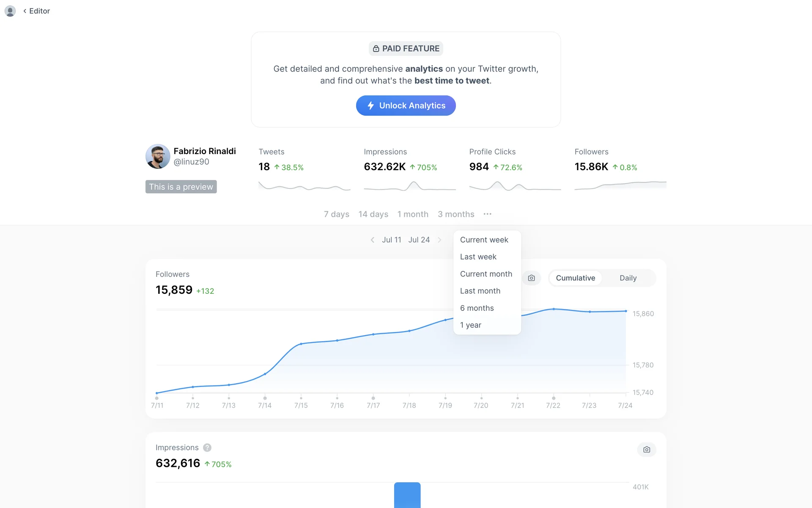The width and height of the screenshot is (812, 508).
Task: Go to the previous date range with the left arrow
Action: click(x=372, y=240)
